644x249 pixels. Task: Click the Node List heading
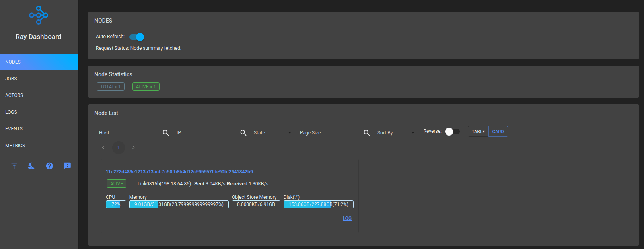click(106, 113)
